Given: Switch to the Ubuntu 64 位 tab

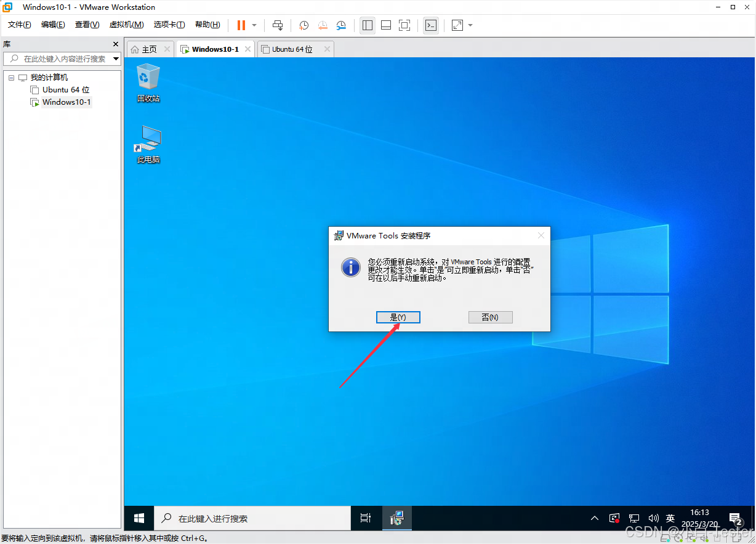Looking at the screenshot, I should tap(292, 49).
